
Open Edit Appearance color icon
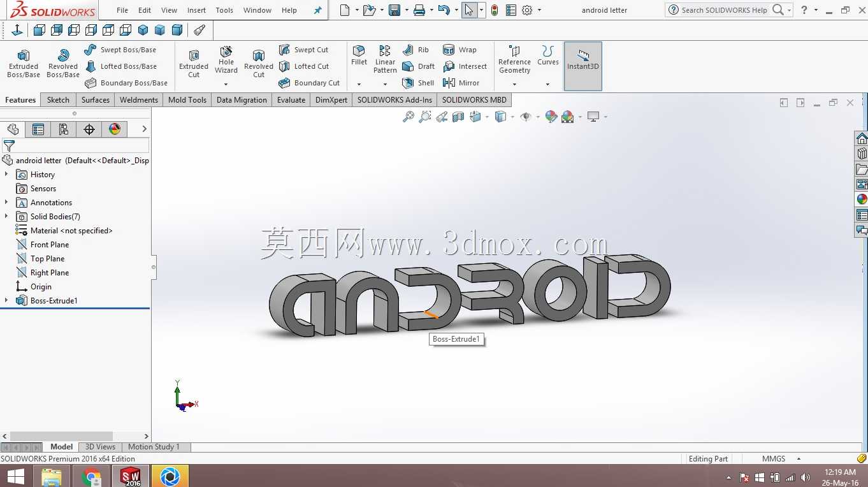(551, 117)
